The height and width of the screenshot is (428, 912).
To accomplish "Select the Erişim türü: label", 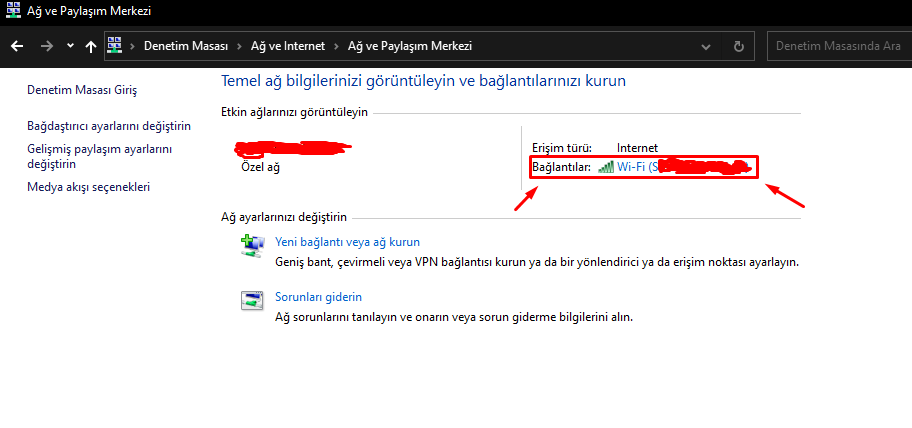I will pyautogui.click(x=561, y=148).
